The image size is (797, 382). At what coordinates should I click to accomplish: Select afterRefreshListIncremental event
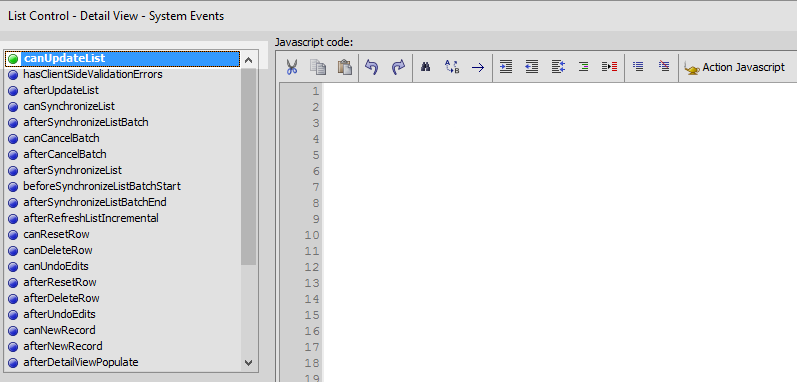pyautogui.click(x=90, y=218)
